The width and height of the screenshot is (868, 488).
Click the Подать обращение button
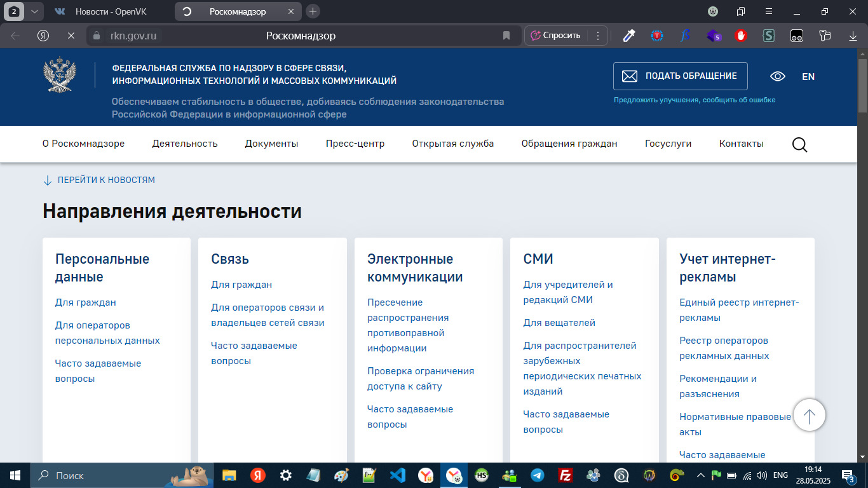pos(680,76)
